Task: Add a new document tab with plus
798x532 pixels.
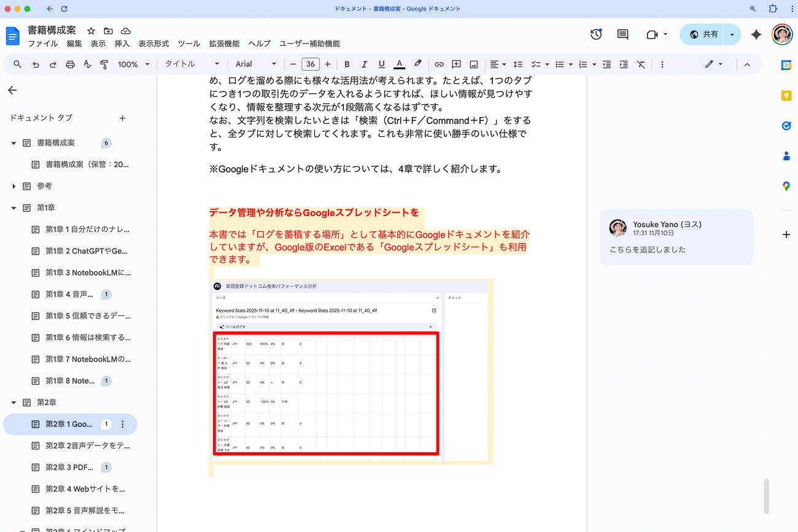Action: pyautogui.click(x=122, y=118)
